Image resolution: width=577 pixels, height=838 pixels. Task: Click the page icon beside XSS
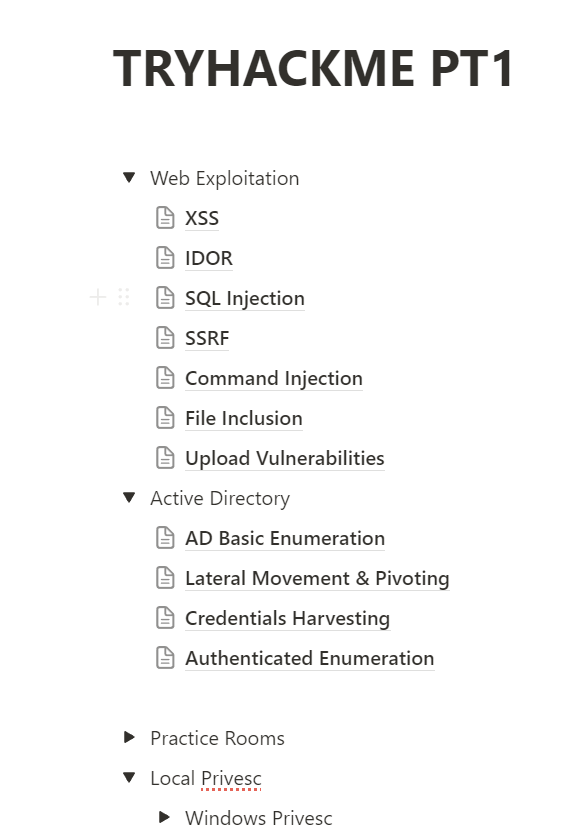point(165,218)
